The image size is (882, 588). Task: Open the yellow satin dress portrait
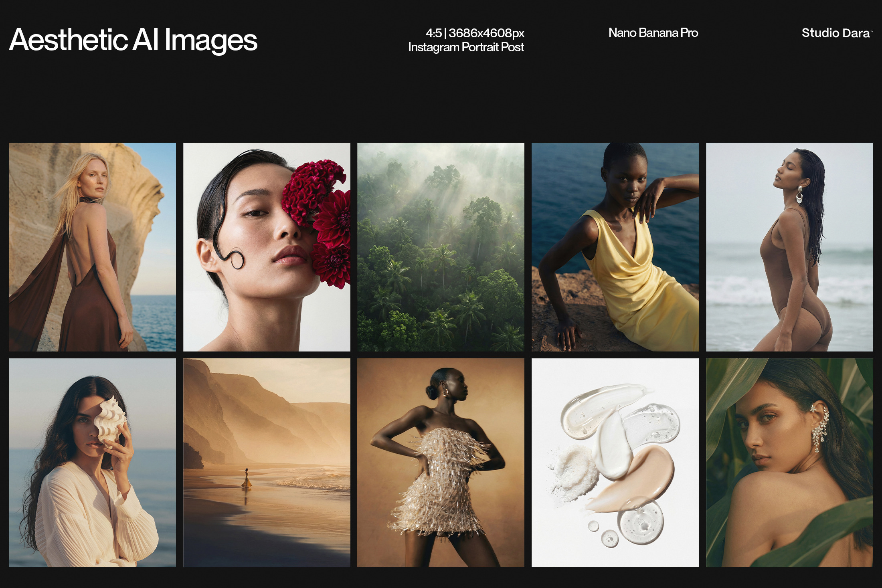pos(615,247)
